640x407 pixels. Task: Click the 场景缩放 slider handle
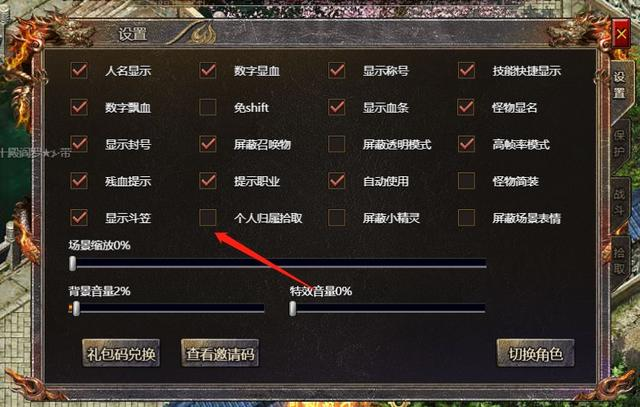click(x=72, y=264)
